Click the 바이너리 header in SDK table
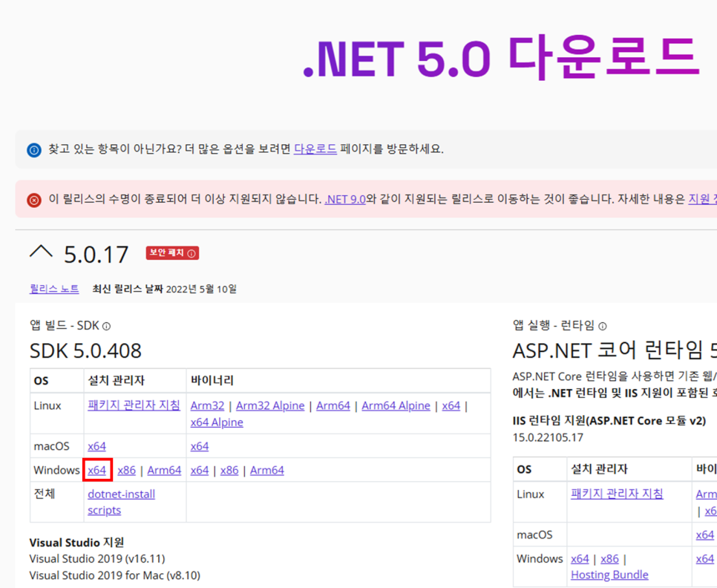717x588 pixels. [212, 380]
